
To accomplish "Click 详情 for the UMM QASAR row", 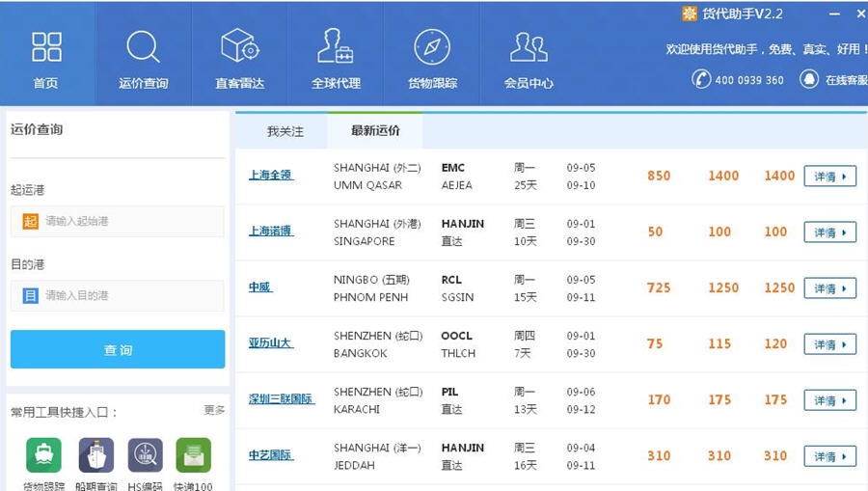I will 829,177.
